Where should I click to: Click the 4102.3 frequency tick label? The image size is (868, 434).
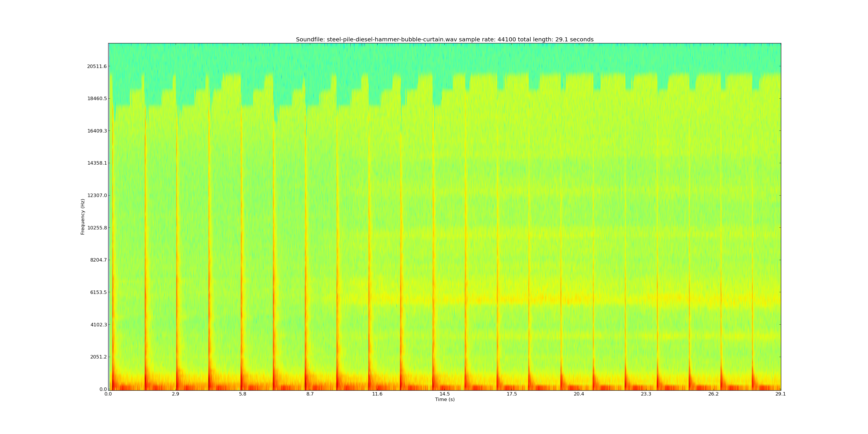(98, 325)
